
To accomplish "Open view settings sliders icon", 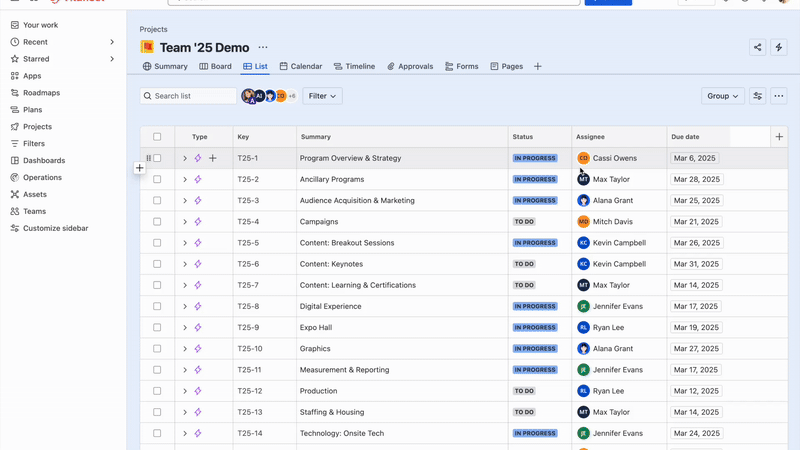I will tap(757, 96).
